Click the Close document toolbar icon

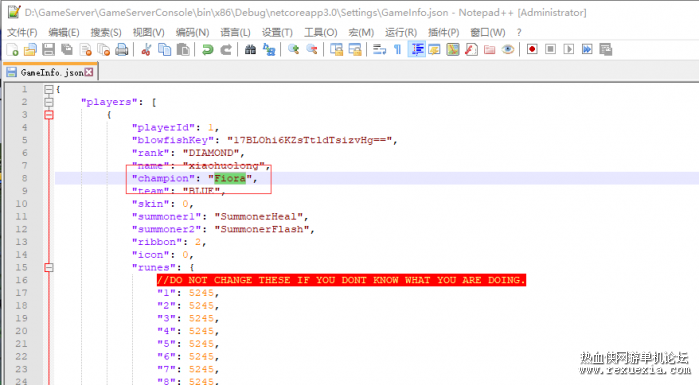point(85,49)
